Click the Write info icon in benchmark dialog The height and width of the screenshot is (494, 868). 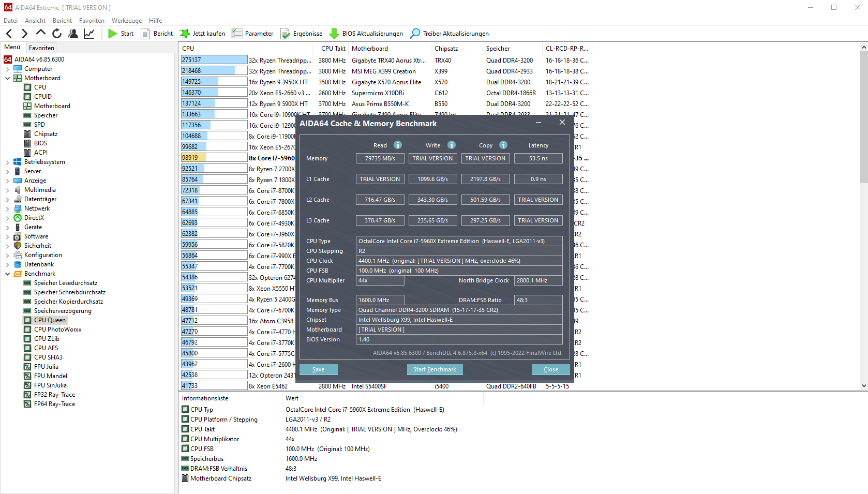[452, 145]
